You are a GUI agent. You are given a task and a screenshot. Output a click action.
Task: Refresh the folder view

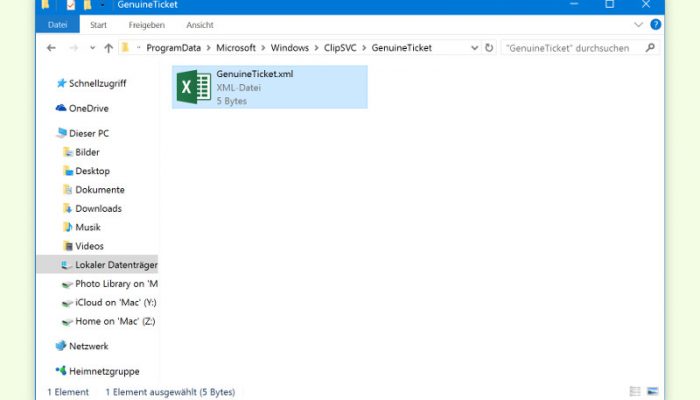tap(489, 48)
